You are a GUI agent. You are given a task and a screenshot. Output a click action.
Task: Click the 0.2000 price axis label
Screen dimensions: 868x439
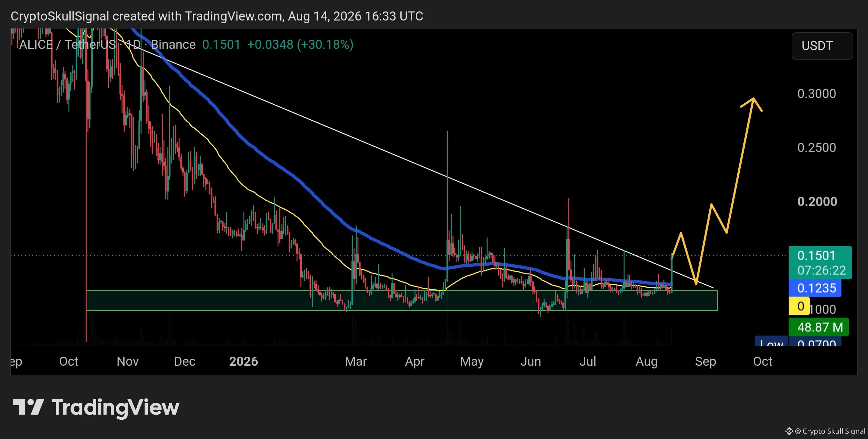(817, 201)
